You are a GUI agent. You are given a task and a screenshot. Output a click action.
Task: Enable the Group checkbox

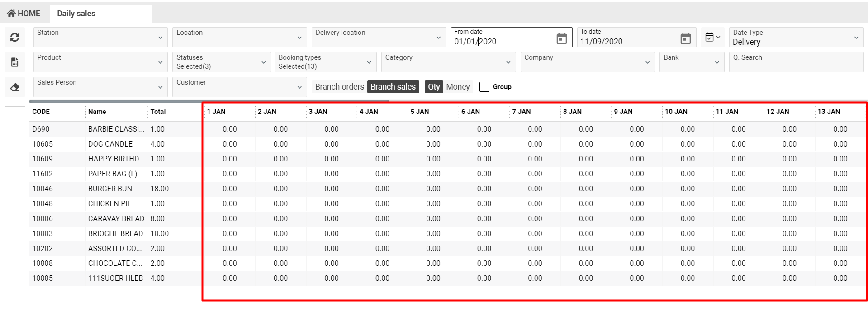coord(484,87)
